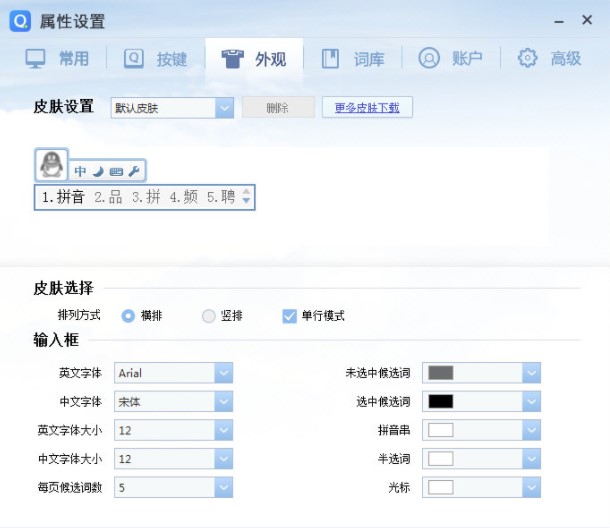Click candidate 1.拼音 in preview bar
This screenshot has width=610, height=528.
[63, 197]
